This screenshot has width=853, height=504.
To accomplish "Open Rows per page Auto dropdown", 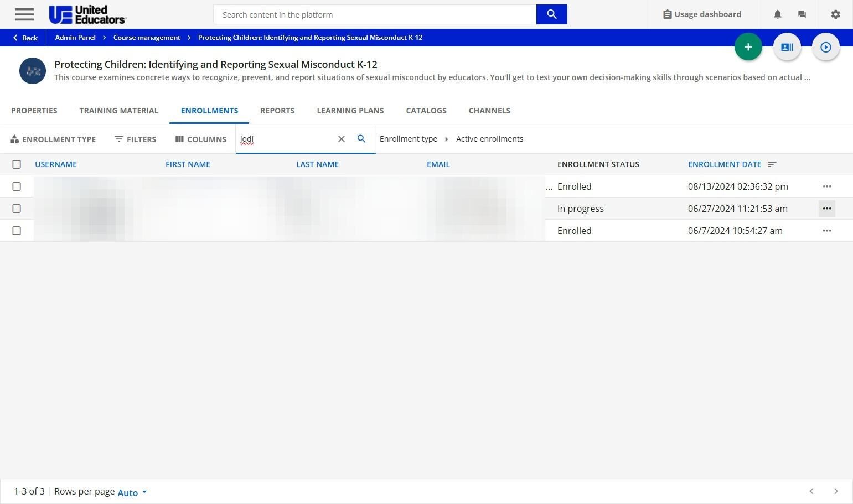I will [132, 492].
